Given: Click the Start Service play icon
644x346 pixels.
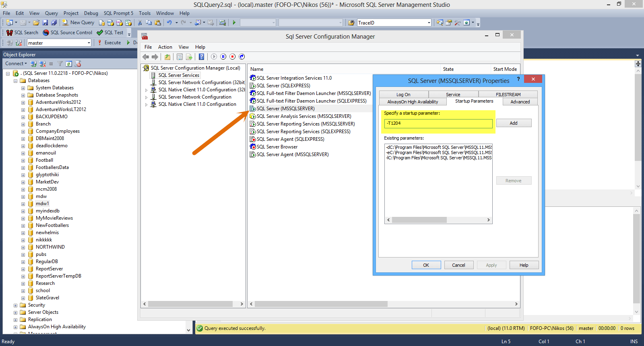Looking at the screenshot, I should click(214, 57).
